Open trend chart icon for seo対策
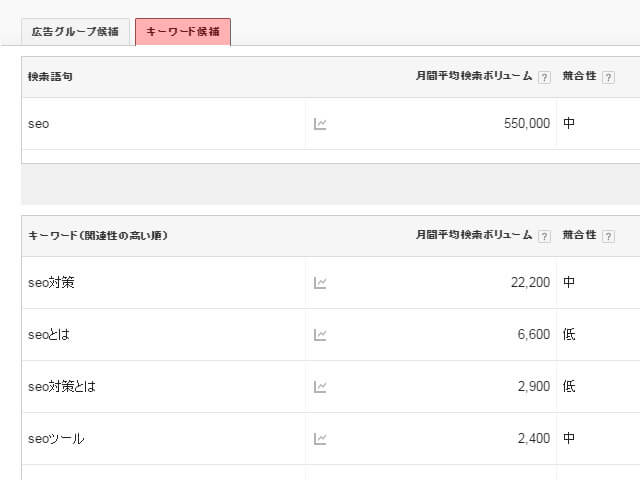This screenshot has height=480, width=640. coord(320,282)
